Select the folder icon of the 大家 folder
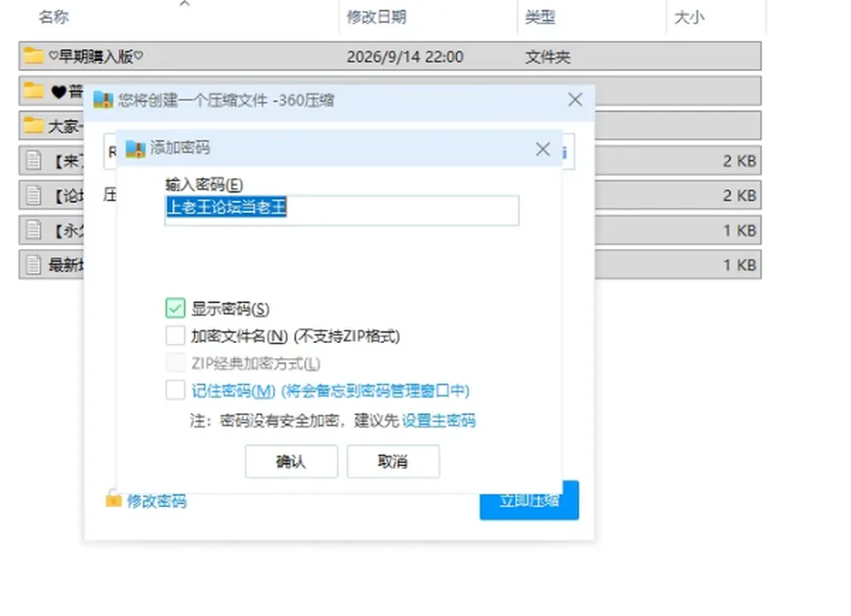This screenshot has height=616, width=851. 33,125
